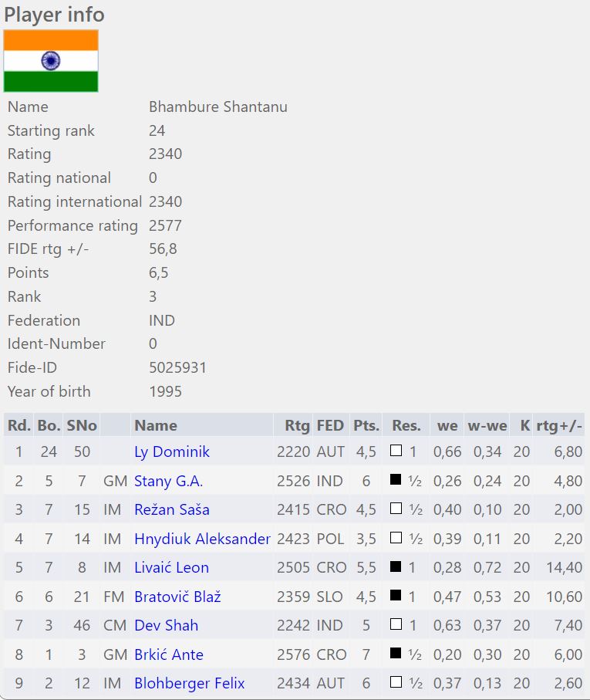
Task: Click the Name column header
Action: 155,425
